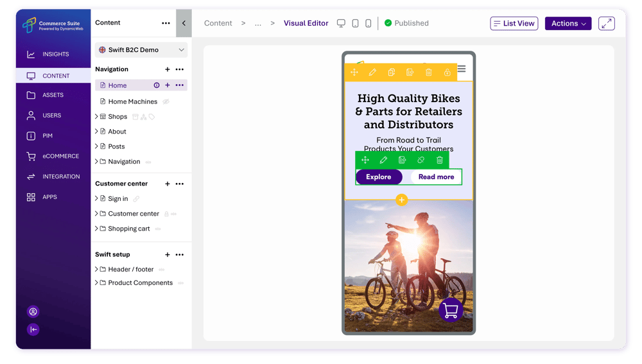Click the green toolbar unlink icon
This screenshot has width=642, height=364.
pos(421,160)
